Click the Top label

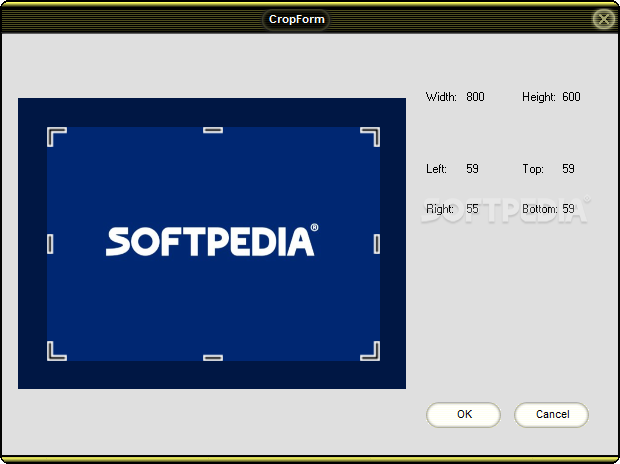[533, 169]
